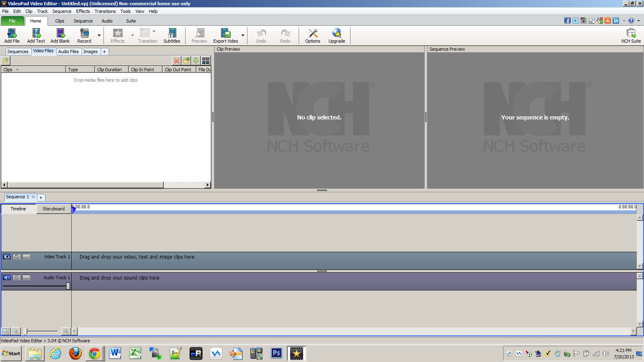Click the timeline zoom out magnifier
644x362 pixels.
pyautogui.click(x=15, y=331)
